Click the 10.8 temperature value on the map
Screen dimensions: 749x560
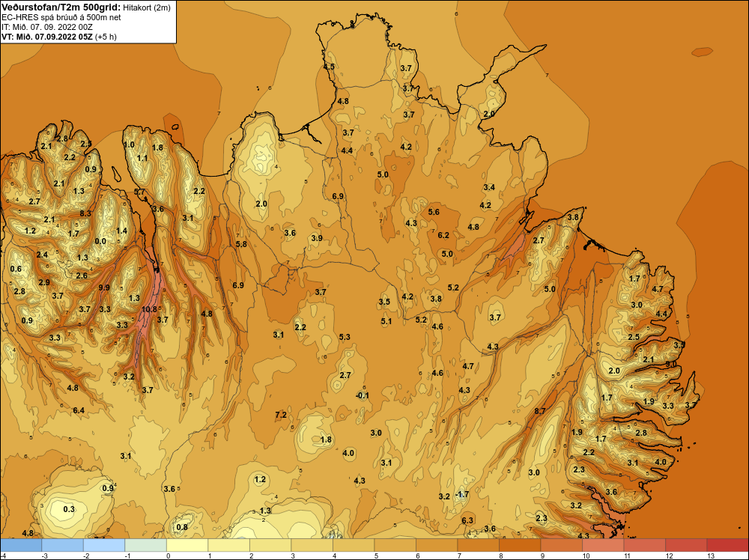tap(150, 309)
